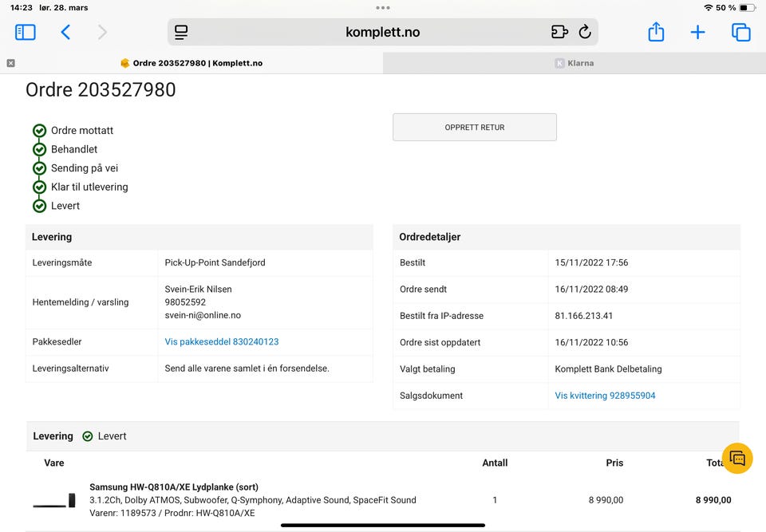Click the unit price 8 990,00 under Pris

pyautogui.click(x=606, y=500)
